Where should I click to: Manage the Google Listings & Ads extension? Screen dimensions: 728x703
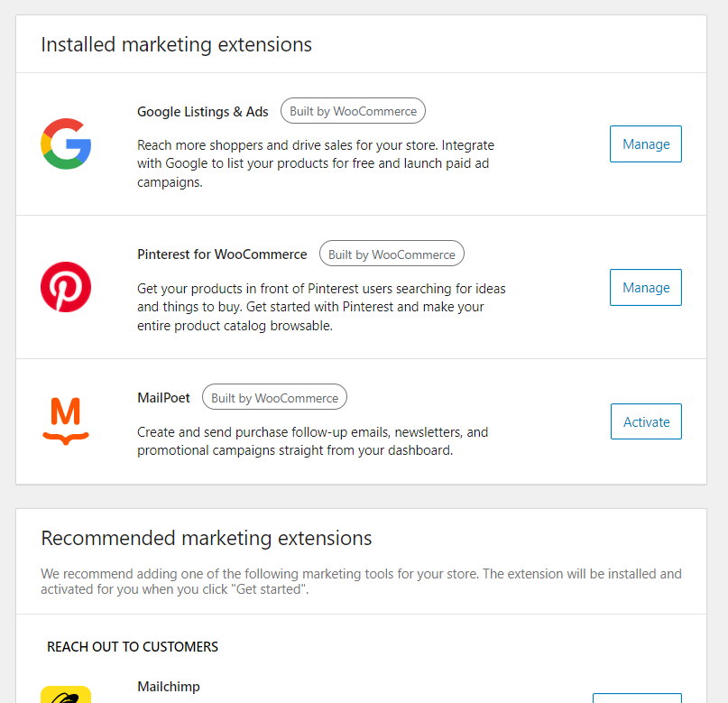pyautogui.click(x=646, y=144)
